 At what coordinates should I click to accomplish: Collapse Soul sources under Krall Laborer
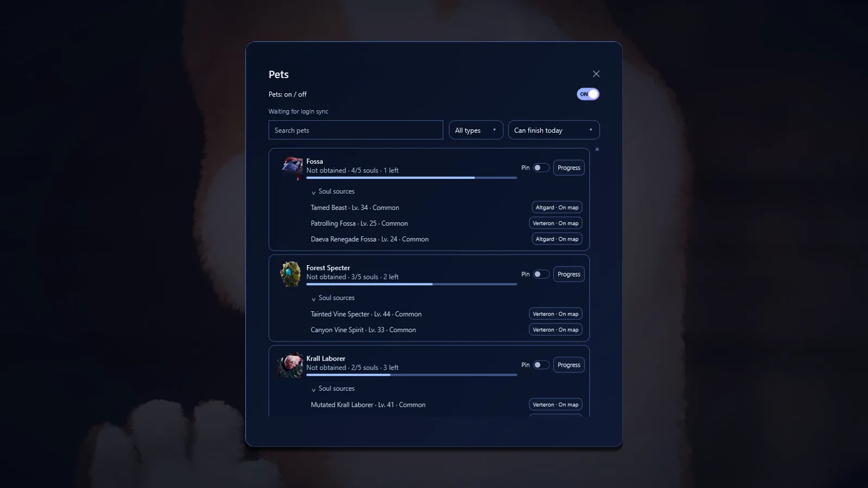tap(333, 389)
